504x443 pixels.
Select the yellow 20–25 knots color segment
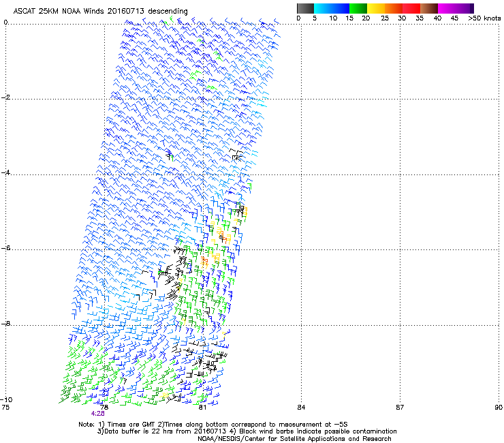click(376, 8)
